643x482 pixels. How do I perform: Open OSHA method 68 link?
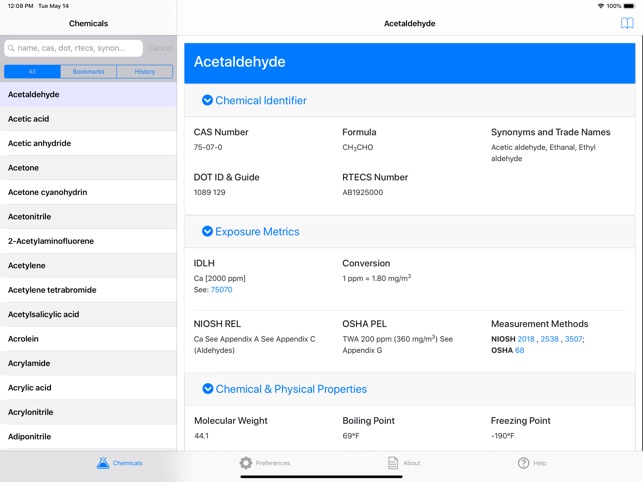(520, 350)
